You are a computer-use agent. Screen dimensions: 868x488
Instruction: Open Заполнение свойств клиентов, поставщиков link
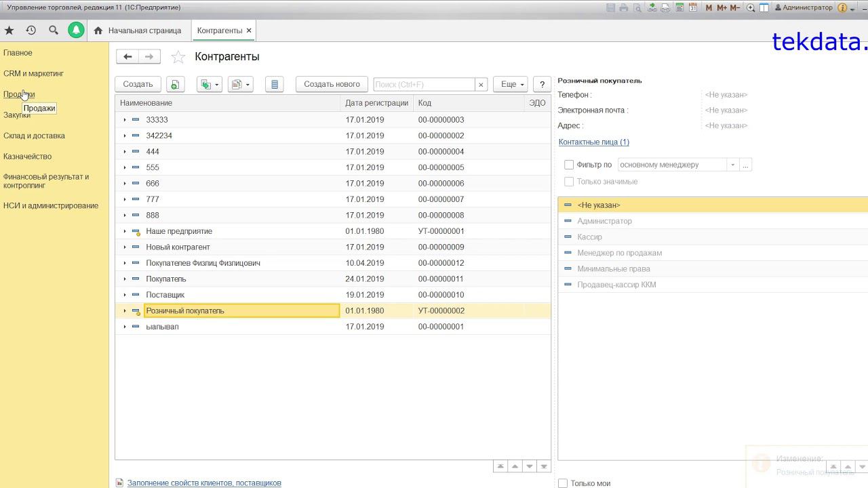point(204,483)
